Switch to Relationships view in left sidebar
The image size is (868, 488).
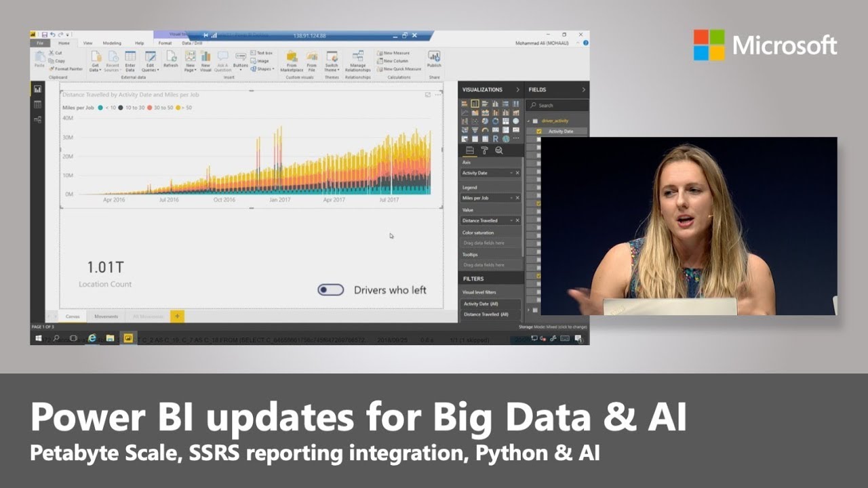pyautogui.click(x=37, y=119)
